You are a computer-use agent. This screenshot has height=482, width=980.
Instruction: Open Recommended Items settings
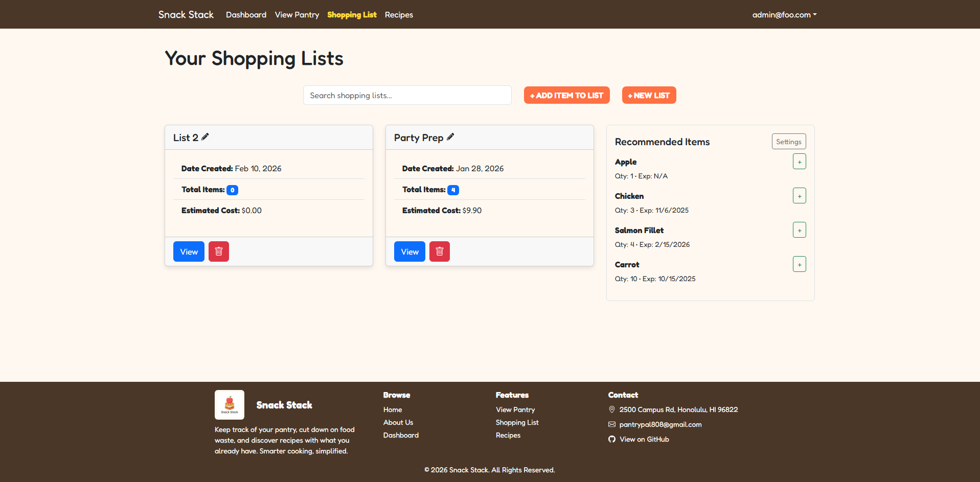(x=788, y=141)
